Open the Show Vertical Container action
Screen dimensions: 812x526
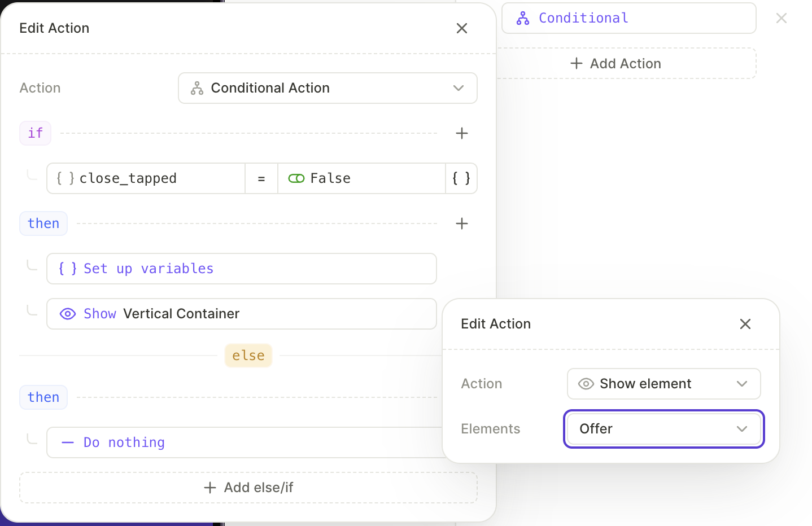(x=242, y=314)
